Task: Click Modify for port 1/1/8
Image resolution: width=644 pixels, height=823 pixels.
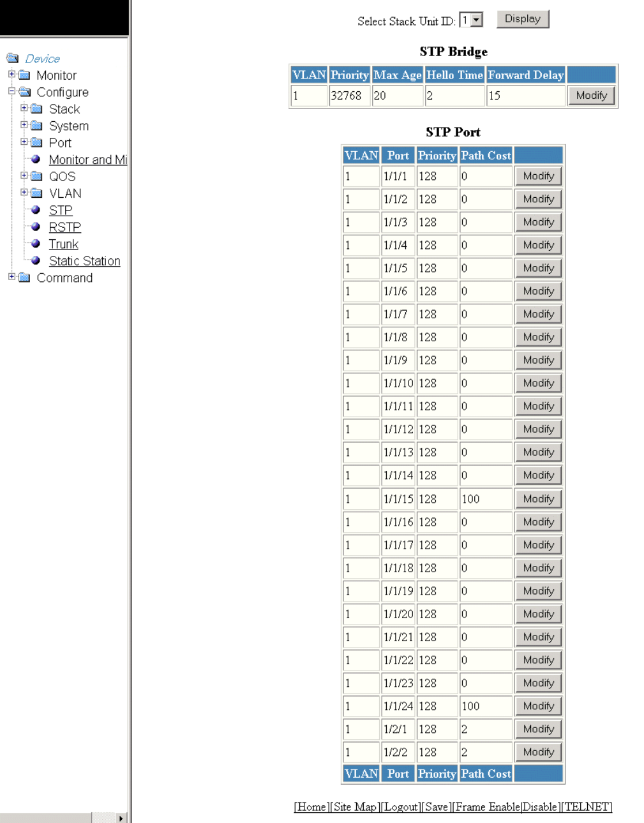Action: 539,337
